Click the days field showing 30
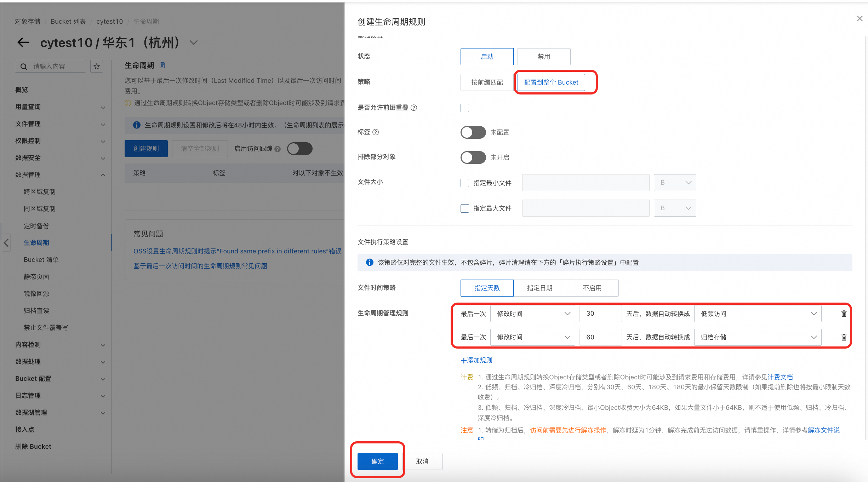The image size is (868, 482). pos(600,314)
